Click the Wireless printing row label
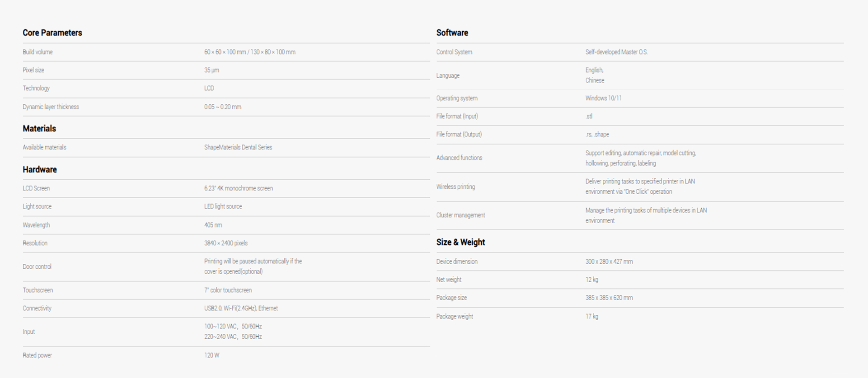The width and height of the screenshot is (868, 378). tap(455, 187)
